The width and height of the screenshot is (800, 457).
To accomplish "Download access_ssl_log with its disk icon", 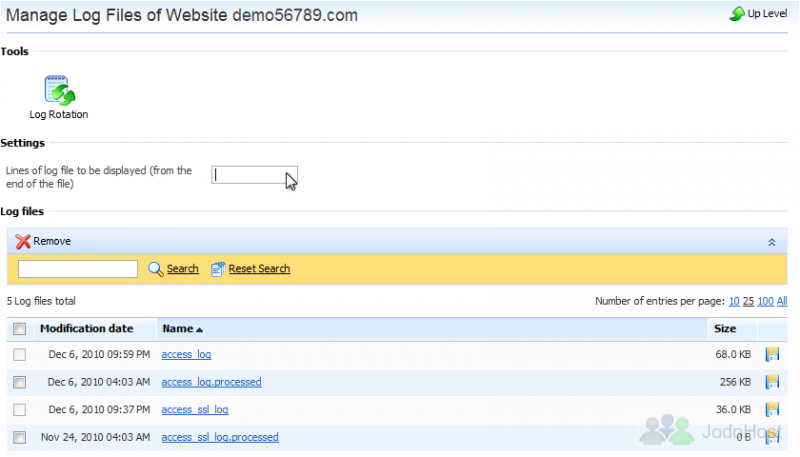I will 772,409.
